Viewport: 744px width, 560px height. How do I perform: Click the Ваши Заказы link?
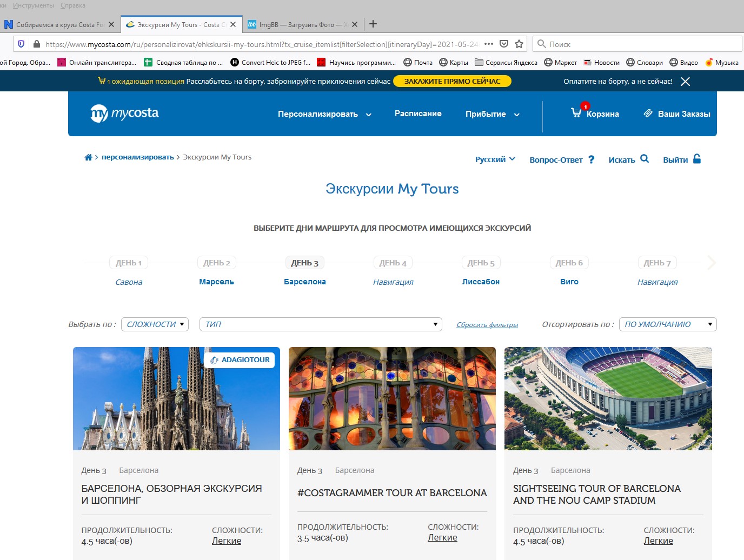click(x=684, y=114)
